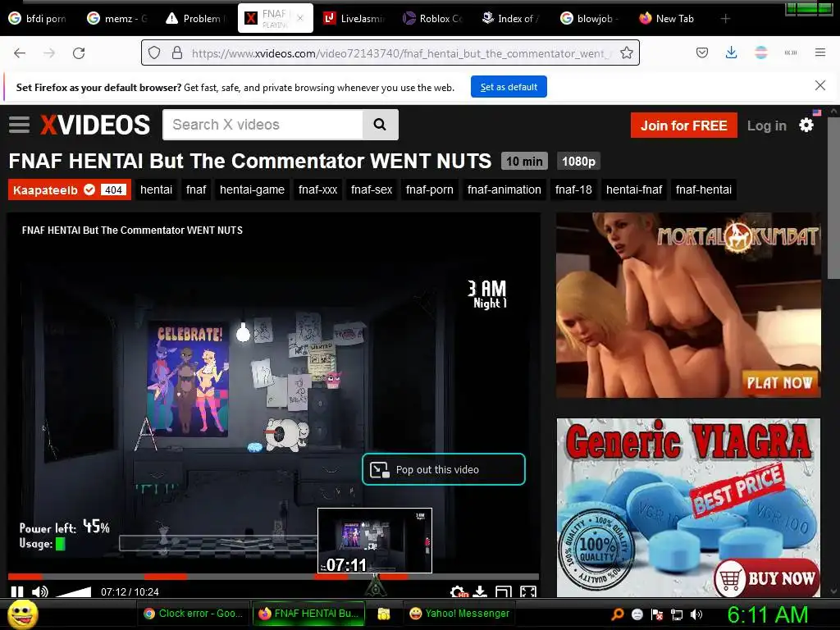Screen dimensions: 840x630
Task: Reload the current page
Action: (x=79, y=53)
